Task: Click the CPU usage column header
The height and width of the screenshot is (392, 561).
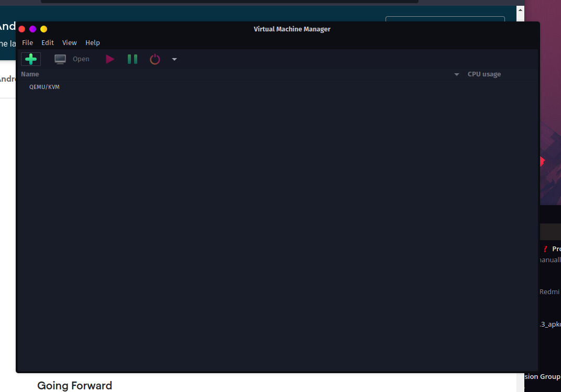Action: click(484, 74)
